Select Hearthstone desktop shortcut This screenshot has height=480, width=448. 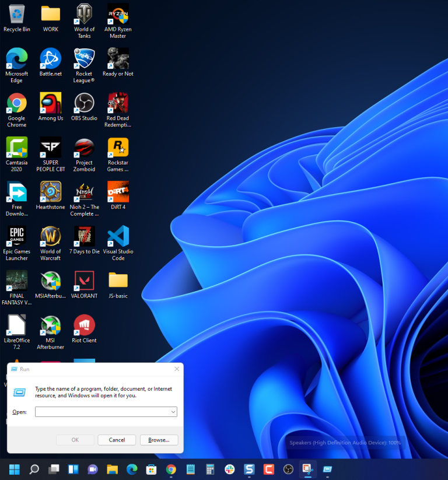(51, 196)
